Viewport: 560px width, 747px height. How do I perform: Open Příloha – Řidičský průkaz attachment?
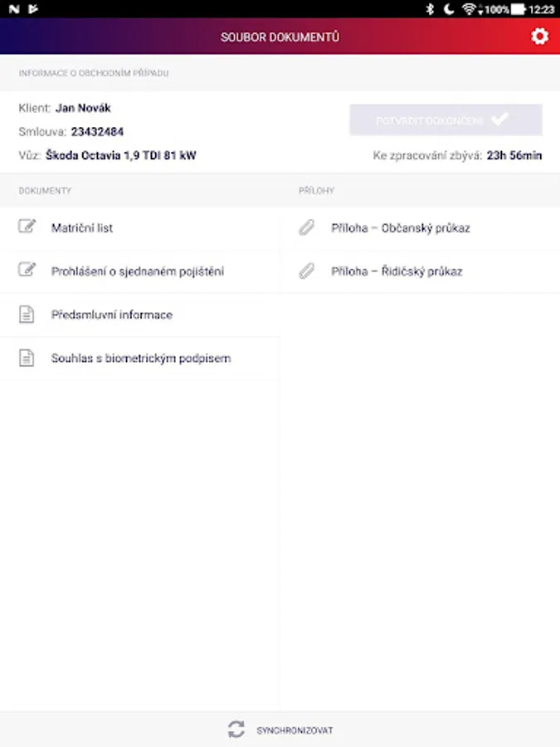[x=420, y=271]
